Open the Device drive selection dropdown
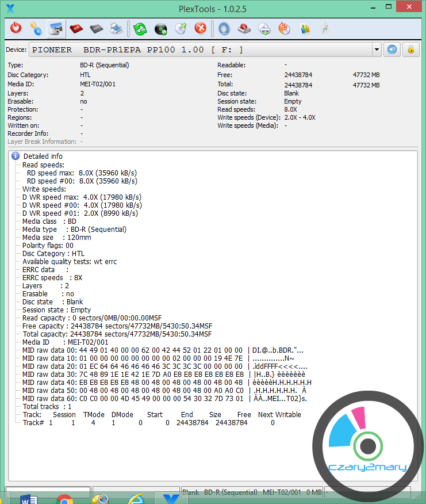This screenshot has width=426, height=504. tap(377, 49)
